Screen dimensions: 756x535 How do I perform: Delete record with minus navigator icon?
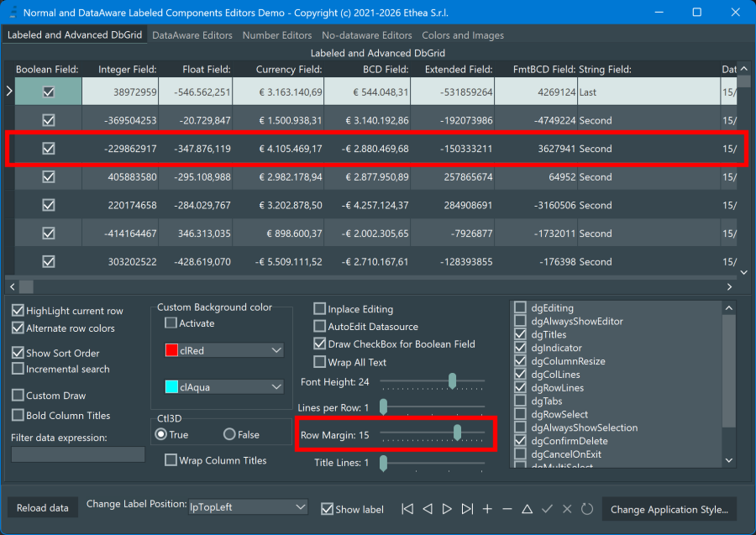click(507, 509)
